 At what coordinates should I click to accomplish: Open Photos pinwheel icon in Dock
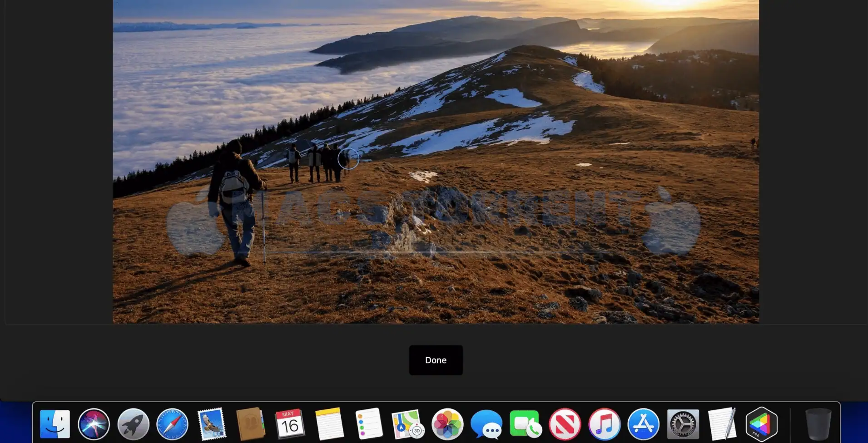(x=447, y=424)
